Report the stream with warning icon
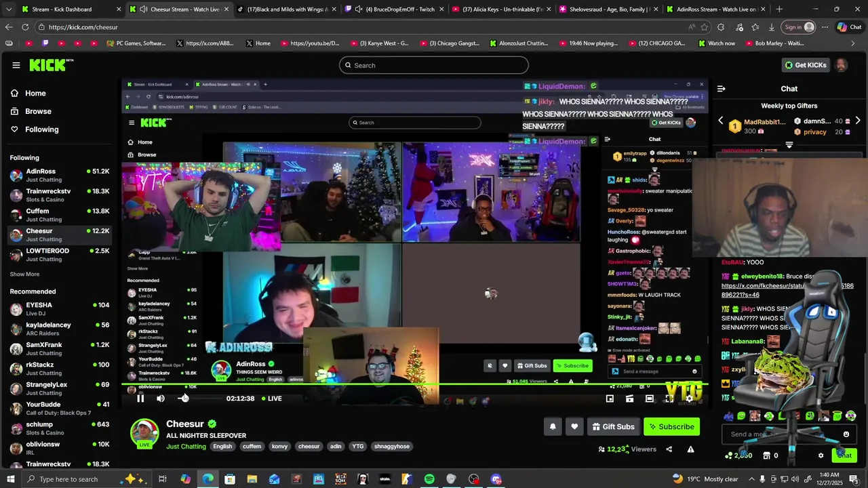This screenshot has height=488, width=868. coord(690,449)
